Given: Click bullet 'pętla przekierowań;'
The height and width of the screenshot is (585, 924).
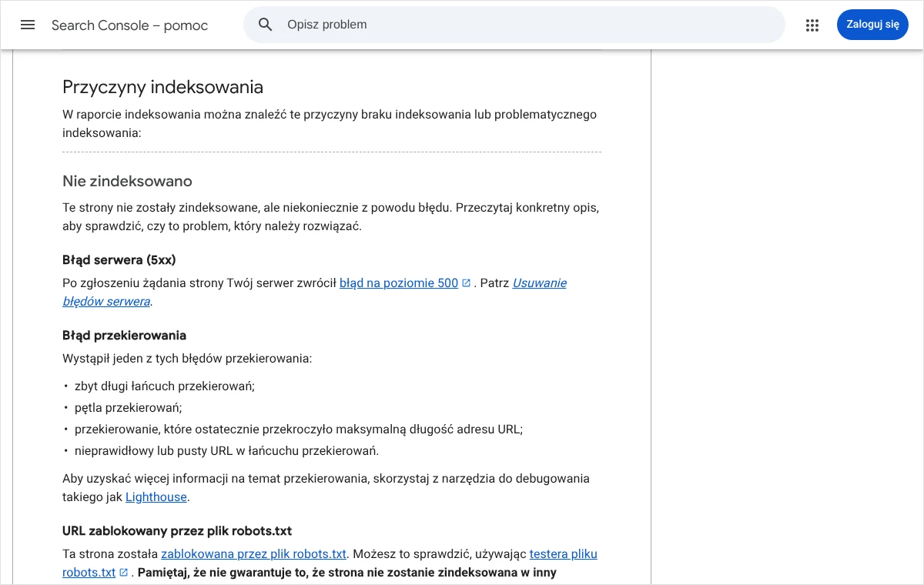Looking at the screenshot, I should [x=129, y=408].
